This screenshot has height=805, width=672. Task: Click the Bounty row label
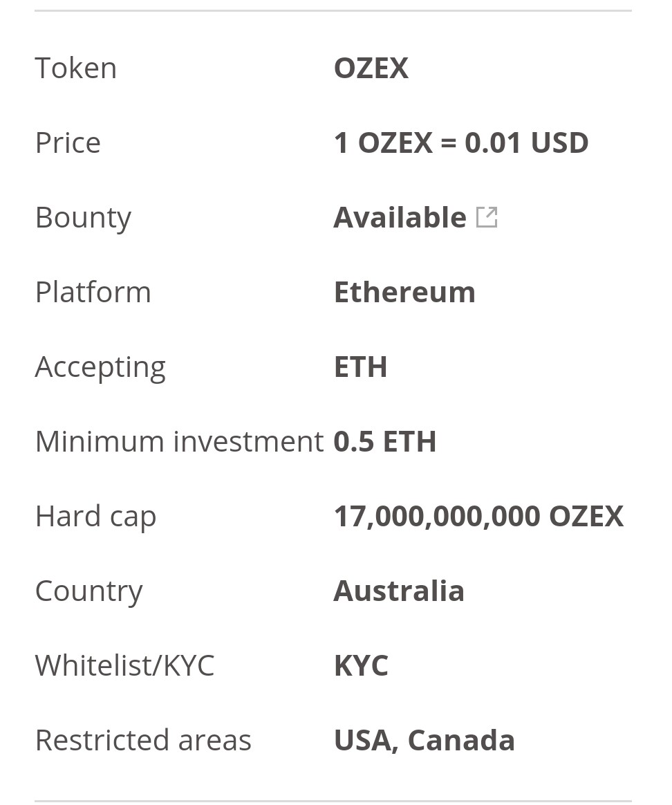pos(83,218)
